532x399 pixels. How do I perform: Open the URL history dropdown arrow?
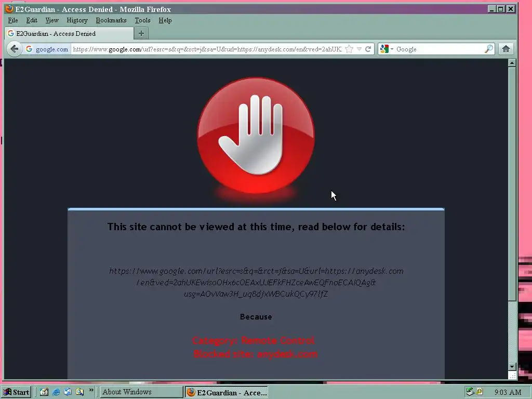[359, 49]
